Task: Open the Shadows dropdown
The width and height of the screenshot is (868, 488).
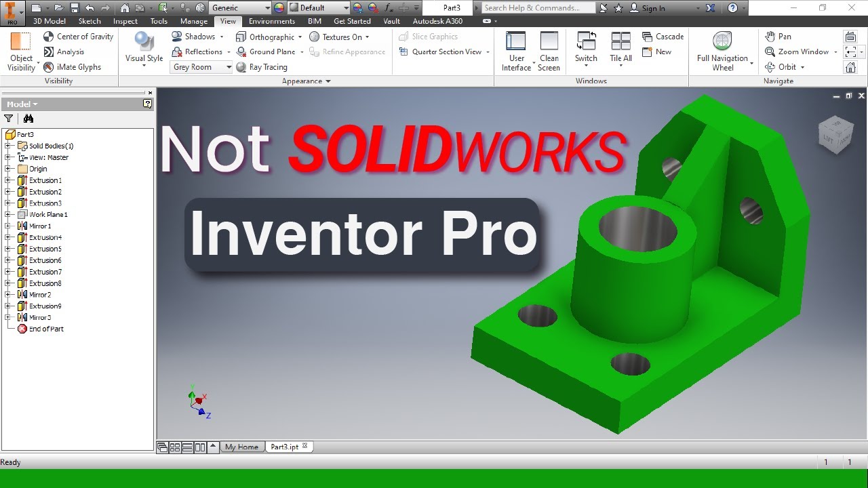Action: 197,37
